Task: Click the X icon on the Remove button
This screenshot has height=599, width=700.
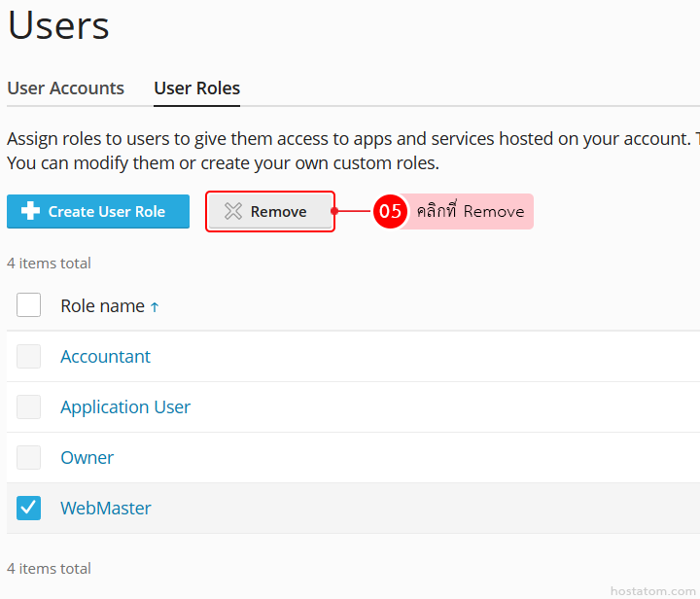Action: [x=232, y=211]
